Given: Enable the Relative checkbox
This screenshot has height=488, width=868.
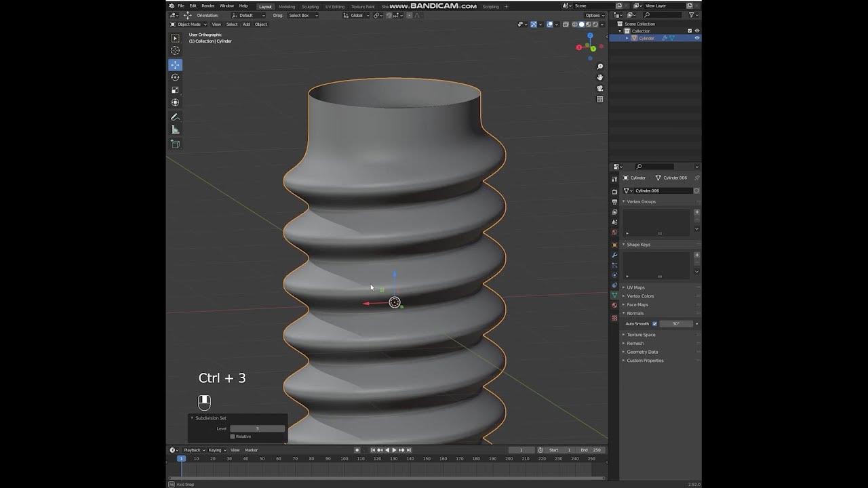Looking at the screenshot, I should tap(233, 436).
